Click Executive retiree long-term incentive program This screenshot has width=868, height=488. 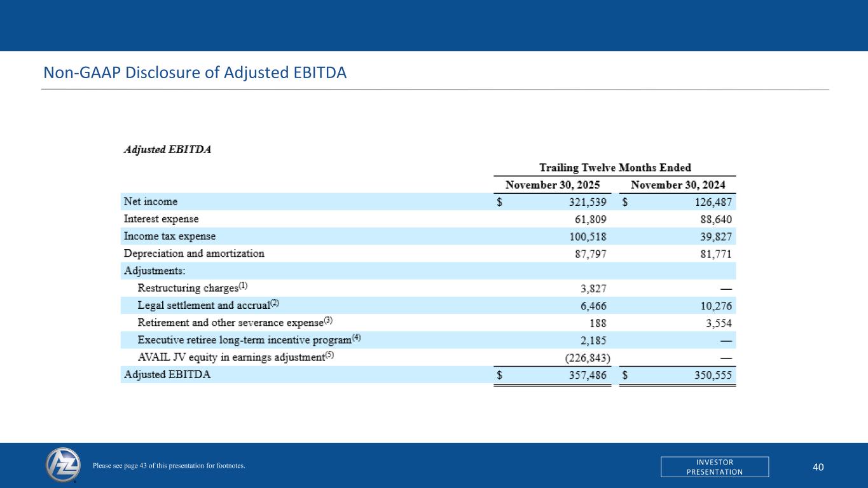click(249, 340)
